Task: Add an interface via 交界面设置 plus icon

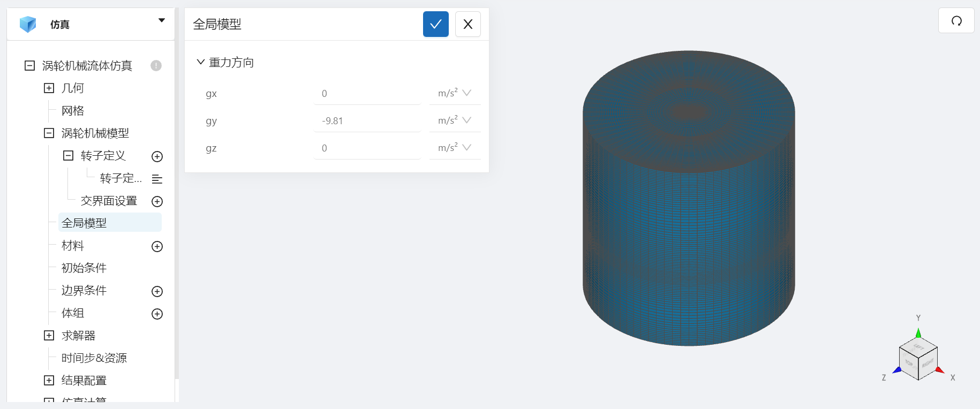Action: pos(157,201)
